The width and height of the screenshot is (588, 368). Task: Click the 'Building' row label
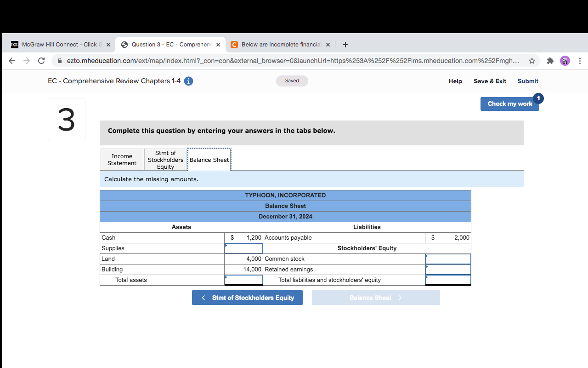112,270
